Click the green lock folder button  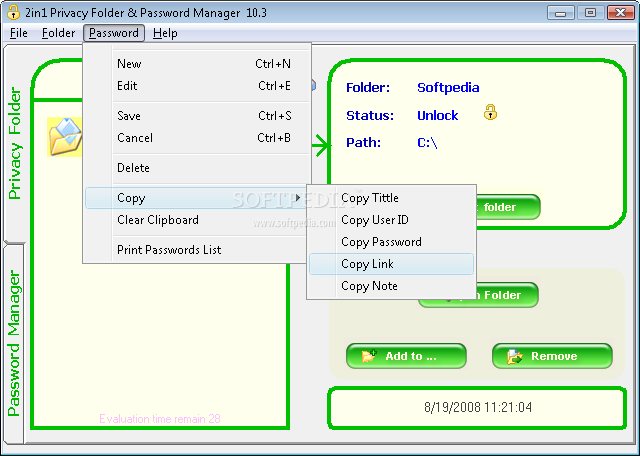click(509, 207)
